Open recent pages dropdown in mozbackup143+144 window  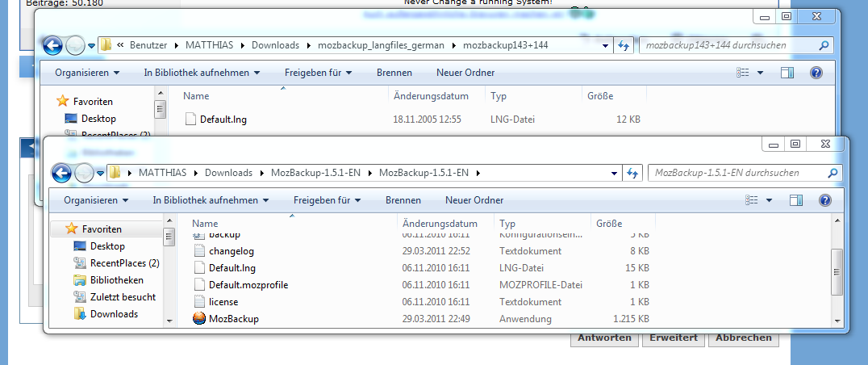(91, 45)
